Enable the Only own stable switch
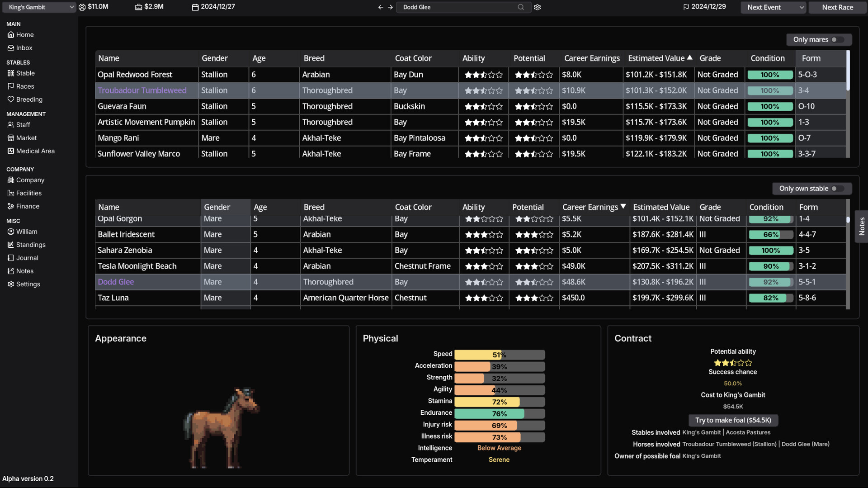This screenshot has height=488, width=868. pyautogui.click(x=837, y=189)
